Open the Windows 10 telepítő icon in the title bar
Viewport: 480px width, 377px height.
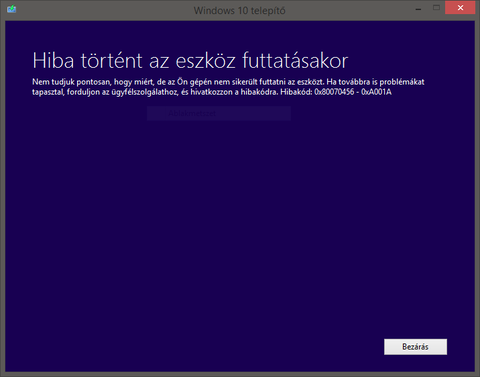coord(12,9)
